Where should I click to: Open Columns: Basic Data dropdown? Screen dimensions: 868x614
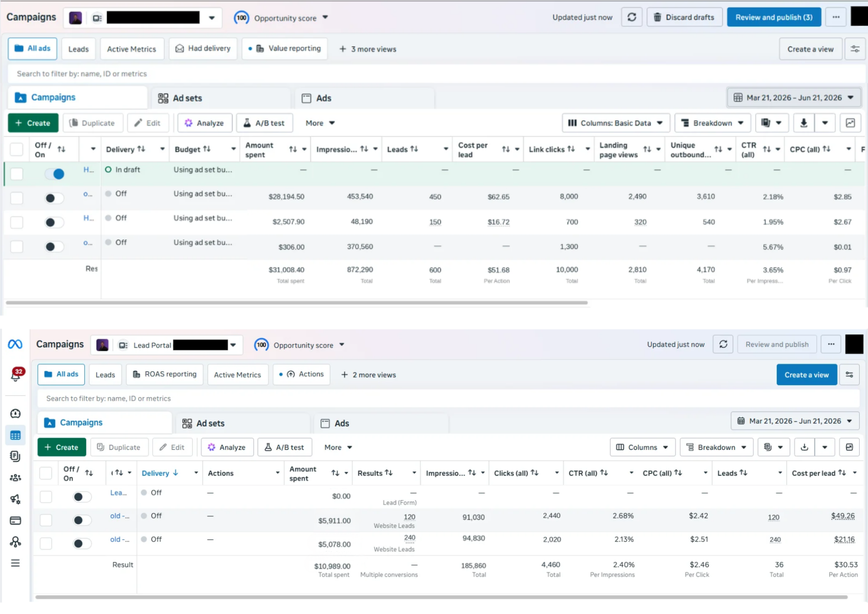(x=616, y=123)
